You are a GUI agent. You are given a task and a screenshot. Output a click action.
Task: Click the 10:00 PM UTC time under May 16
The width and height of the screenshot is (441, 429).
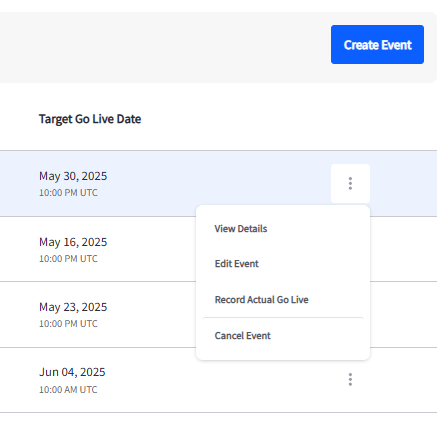point(68,259)
